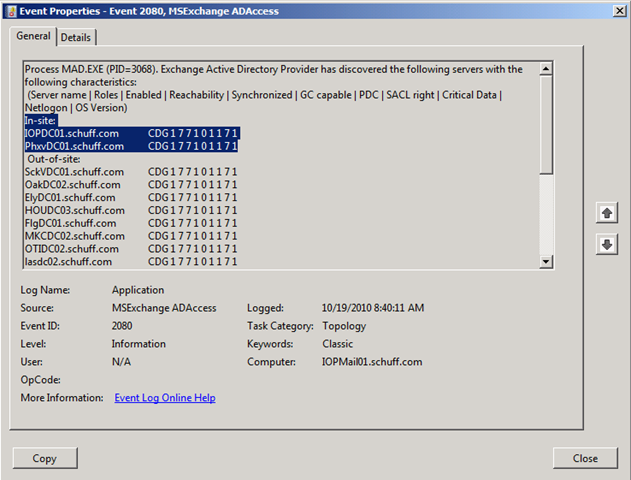The image size is (631, 480).
Task: Click the Keywords value Classic
Action: point(338,344)
